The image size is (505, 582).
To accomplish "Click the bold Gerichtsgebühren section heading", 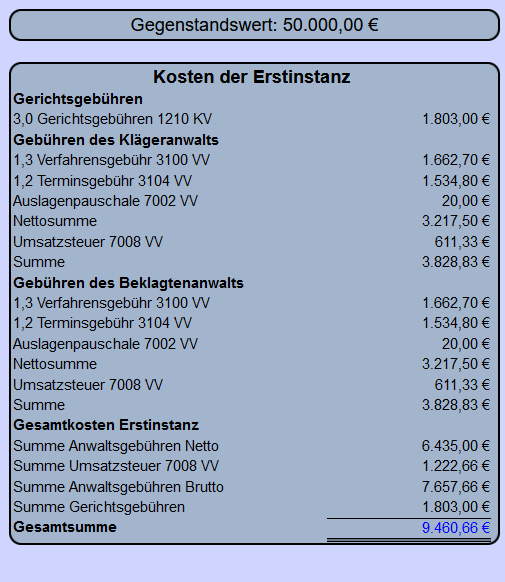I will (x=78, y=99).
